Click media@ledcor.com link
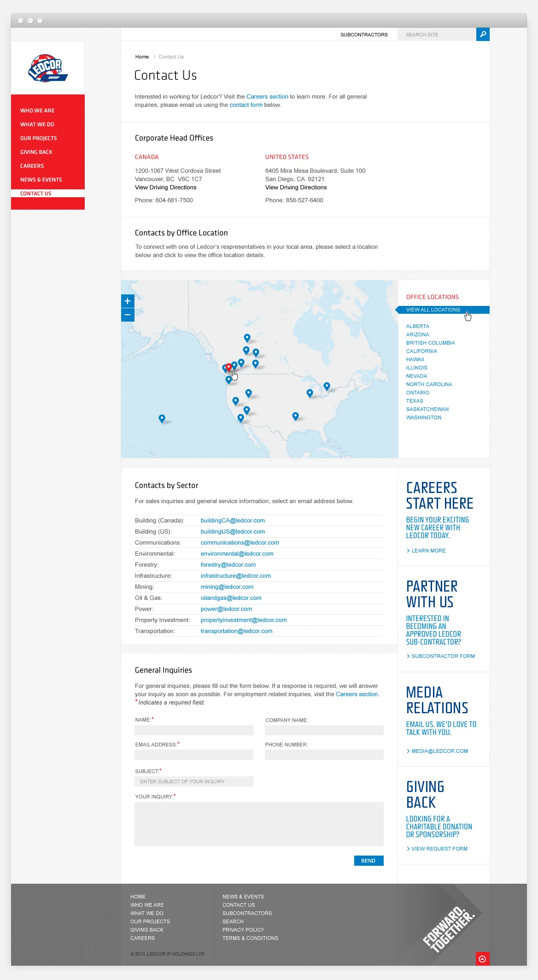Viewport: 538px width, 980px height. click(x=437, y=751)
